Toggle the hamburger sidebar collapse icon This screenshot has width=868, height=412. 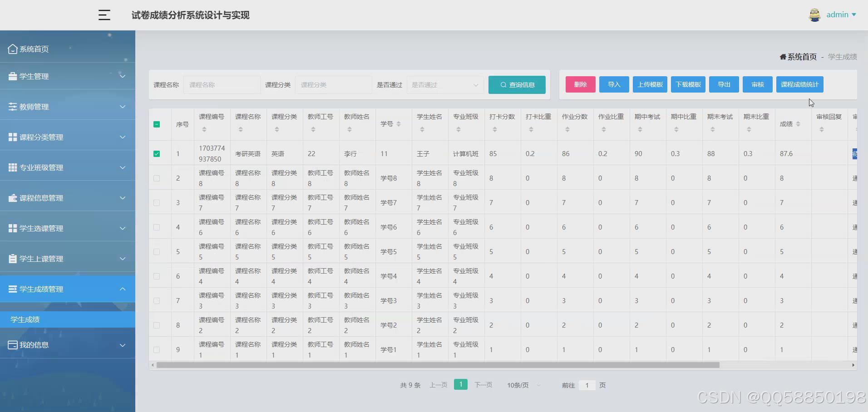(104, 15)
